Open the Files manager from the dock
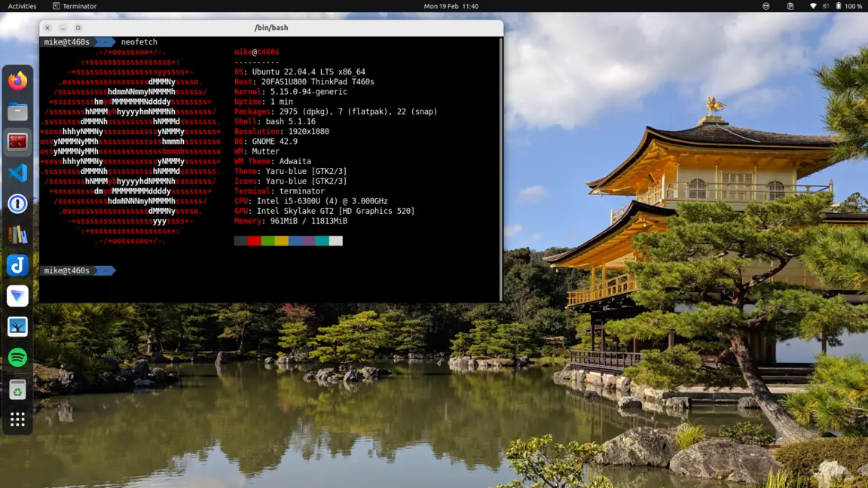This screenshot has width=868, height=488. [x=17, y=111]
